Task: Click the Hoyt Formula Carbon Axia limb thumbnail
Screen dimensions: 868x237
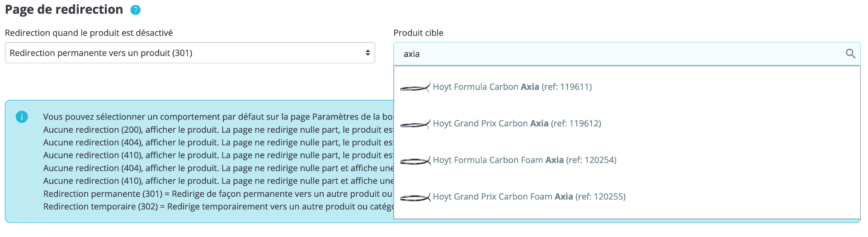Action: [415, 87]
